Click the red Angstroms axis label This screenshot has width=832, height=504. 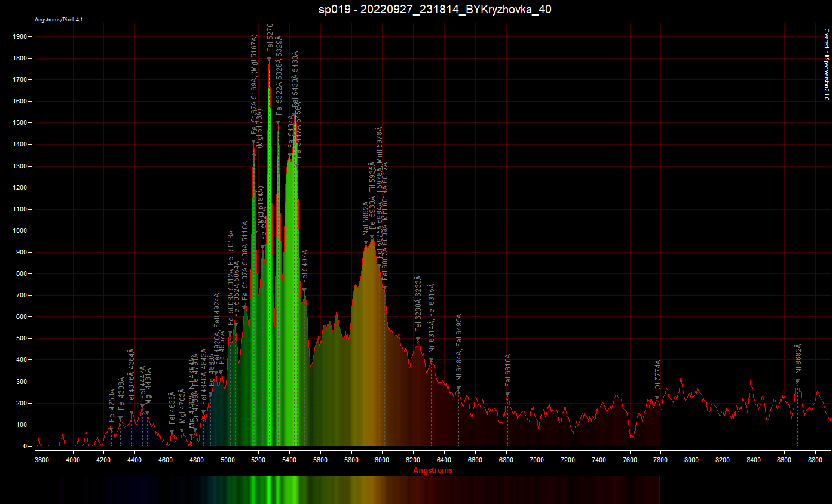[x=433, y=470]
